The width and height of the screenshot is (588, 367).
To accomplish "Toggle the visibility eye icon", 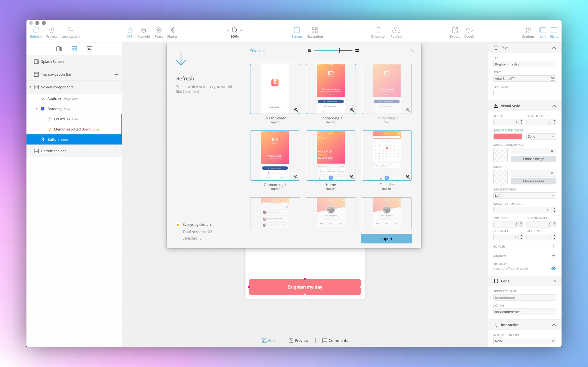I will 553,269.
